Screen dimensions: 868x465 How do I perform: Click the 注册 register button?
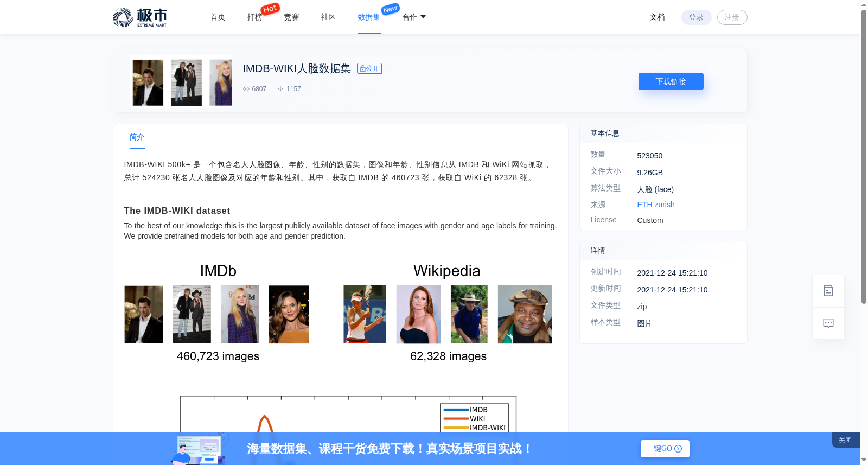click(x=732, y=17)
